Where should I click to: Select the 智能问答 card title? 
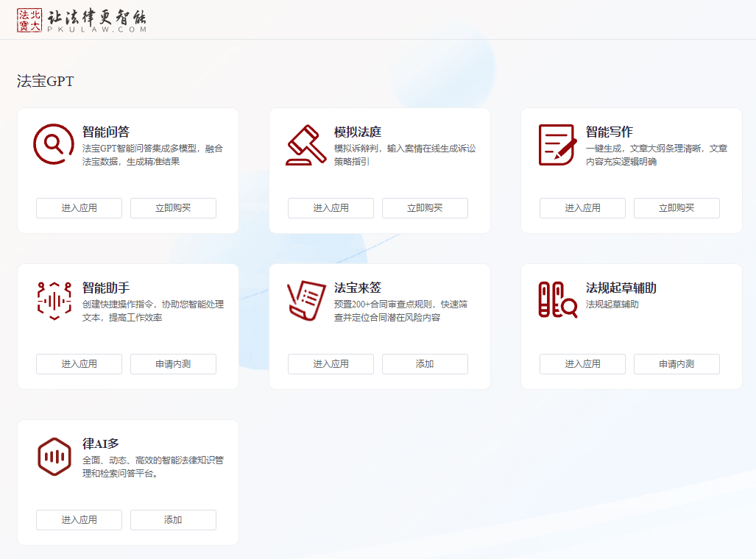coord(106,132)
